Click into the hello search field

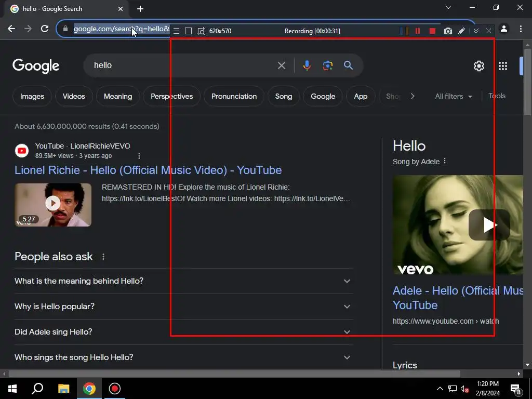[x=183, y=65]
